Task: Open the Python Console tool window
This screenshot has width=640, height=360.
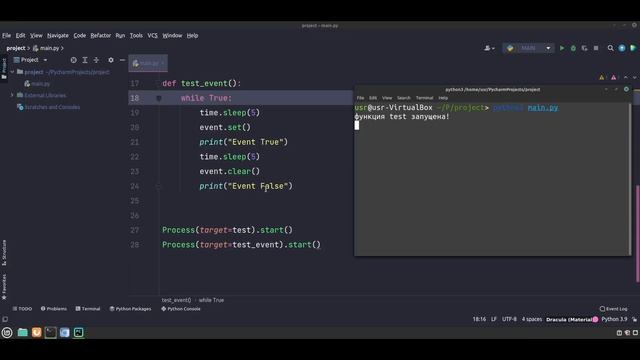Action: click(x=181, y=309)
